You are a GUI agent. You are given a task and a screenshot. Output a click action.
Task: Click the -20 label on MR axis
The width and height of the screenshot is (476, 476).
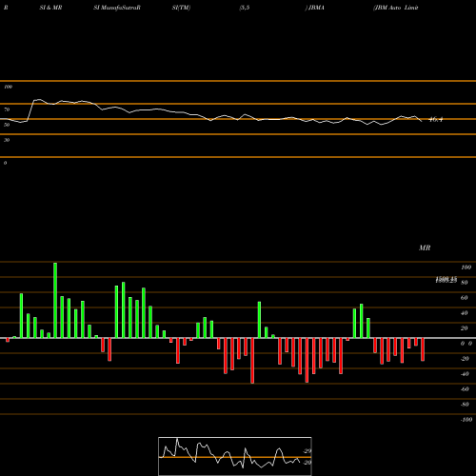465,359
